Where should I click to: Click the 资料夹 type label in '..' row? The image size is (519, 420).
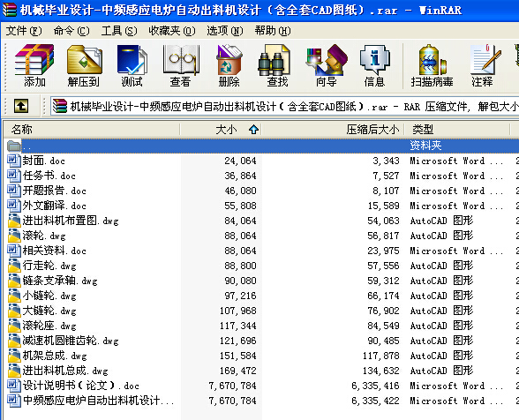(425, 146)
